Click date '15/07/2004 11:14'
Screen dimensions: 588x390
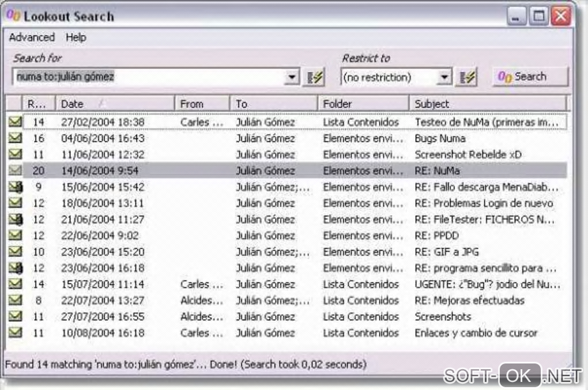tap(103, 285)
